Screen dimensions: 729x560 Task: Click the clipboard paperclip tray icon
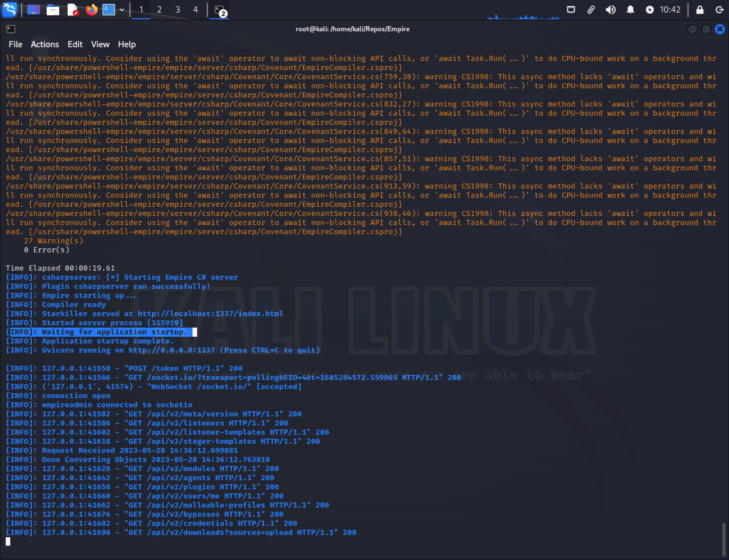click(x=591, y=10)
